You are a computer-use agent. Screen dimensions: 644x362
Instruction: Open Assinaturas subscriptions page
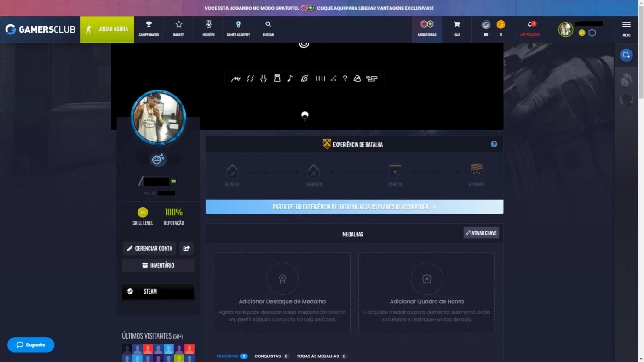(x=427, y=29)
